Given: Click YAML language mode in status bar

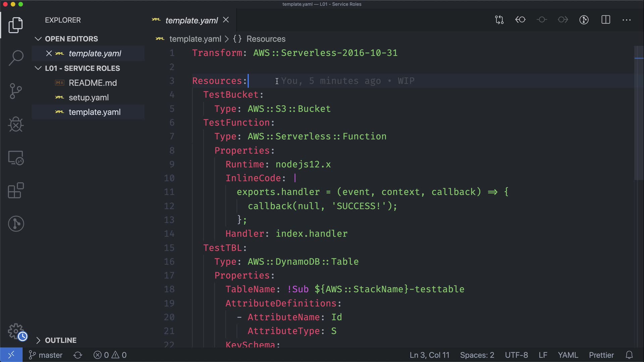Looking at the screenshot, I should [x=568, y=355].
